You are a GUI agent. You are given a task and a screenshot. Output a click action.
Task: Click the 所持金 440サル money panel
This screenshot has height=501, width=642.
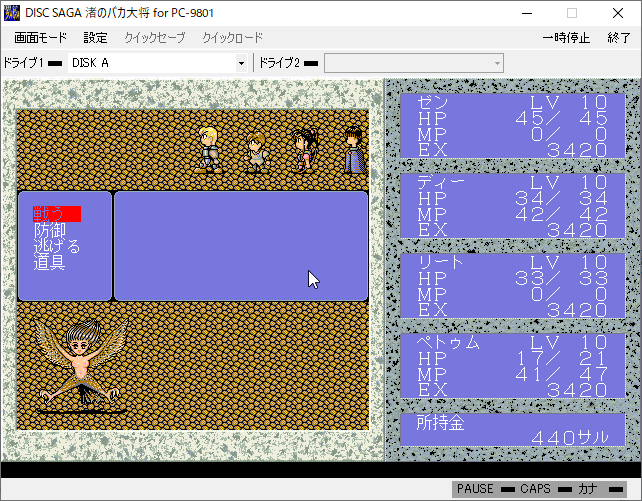[513, 430]
